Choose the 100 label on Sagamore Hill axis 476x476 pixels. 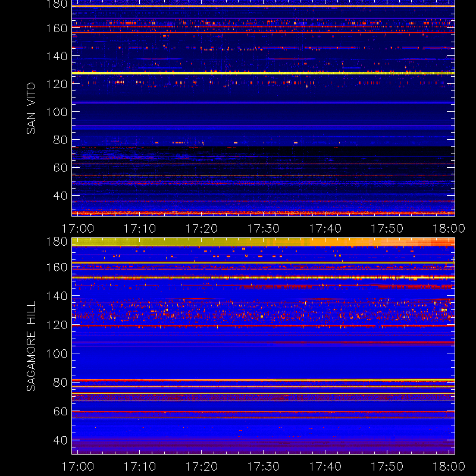coord(57,353)
